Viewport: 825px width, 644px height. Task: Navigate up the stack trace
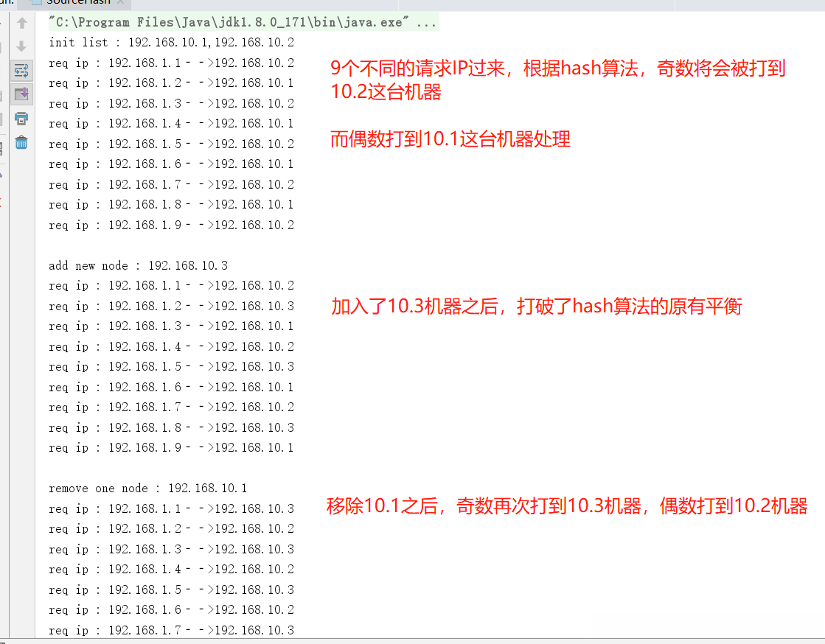[x=22, y=23]
